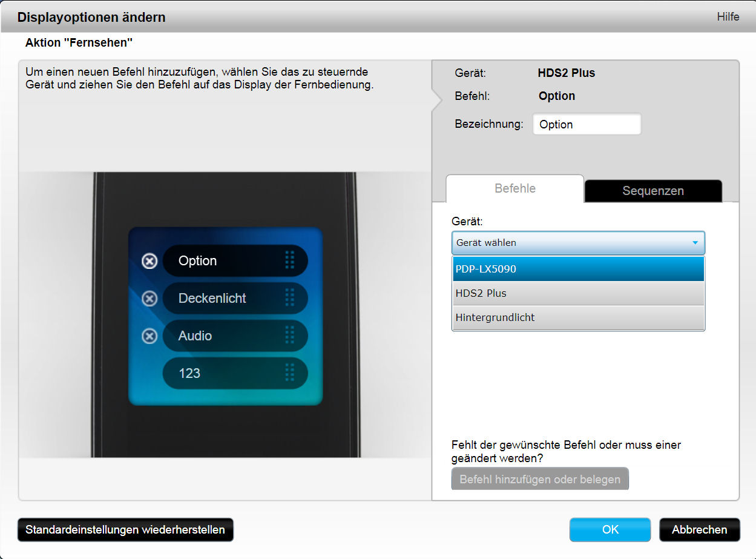Image resolution: width=756 pixels, height=559 pixels.
Task: Click the drag handle on Deckenlicht row
Action: coord(289,299)
